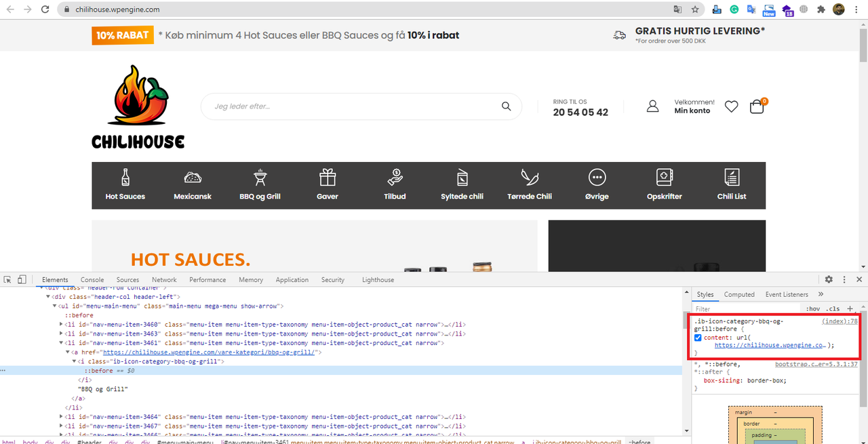Viewport: 868px width, 444px height.
Task: Click the Mexicansk taco icon
Action: pyautogui.click(x=193, y=178)
